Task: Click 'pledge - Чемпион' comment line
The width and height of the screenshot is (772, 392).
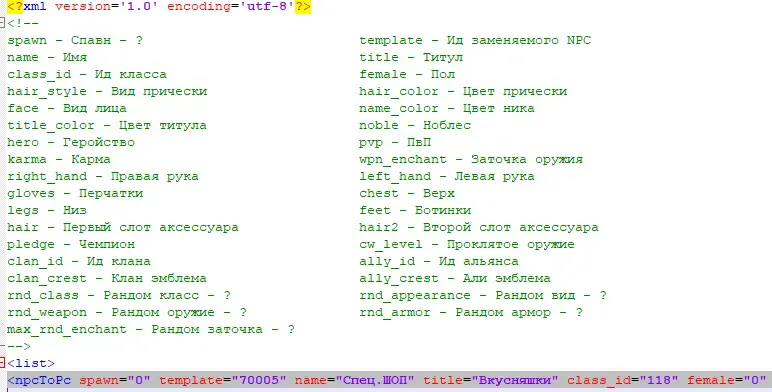Action: (71, 245)
